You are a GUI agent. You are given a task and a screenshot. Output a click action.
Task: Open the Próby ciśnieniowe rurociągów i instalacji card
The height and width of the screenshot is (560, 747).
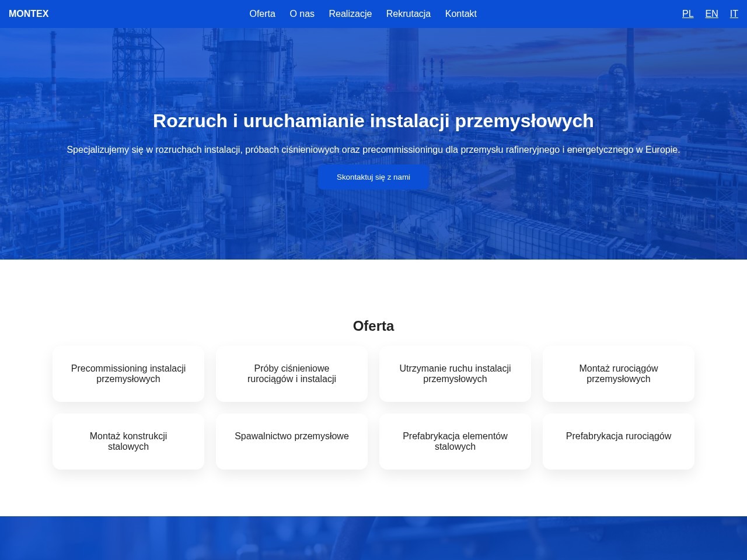[292, 374]
